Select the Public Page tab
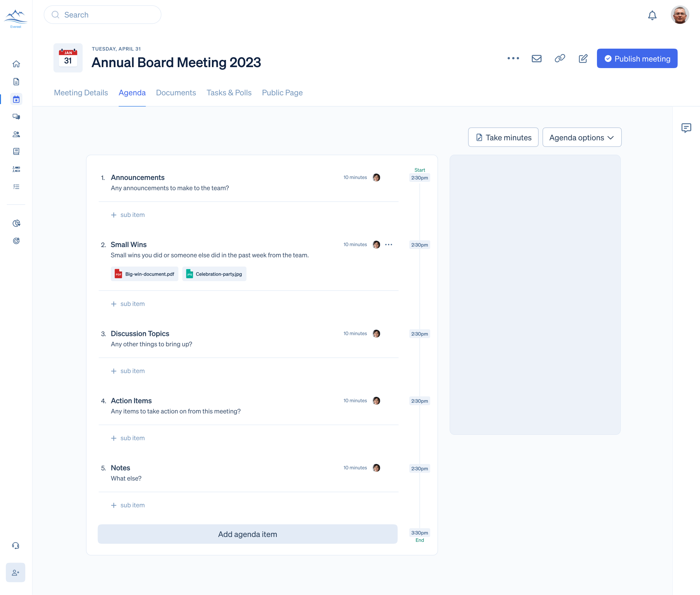This screenshot has height=595, width=700. coord(282,92)
